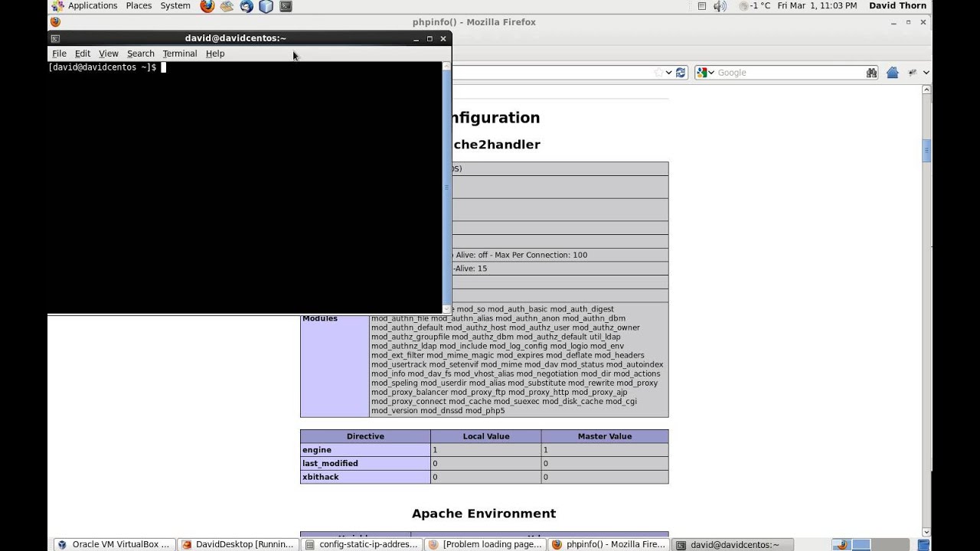Viewport: 980px width, 551px height.
Task: Close the david@davidcentos terminal window
Action: coord(443,38)
